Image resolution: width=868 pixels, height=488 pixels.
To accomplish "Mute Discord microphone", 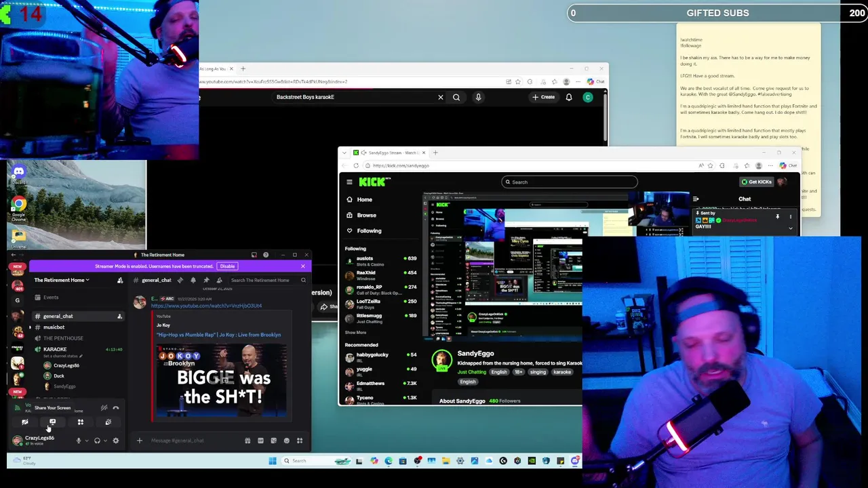I will coord(78,441).
